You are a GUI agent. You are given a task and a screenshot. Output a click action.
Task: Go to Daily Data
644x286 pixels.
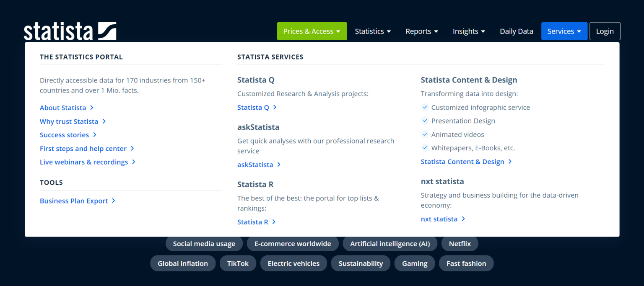tap(516, 31)
